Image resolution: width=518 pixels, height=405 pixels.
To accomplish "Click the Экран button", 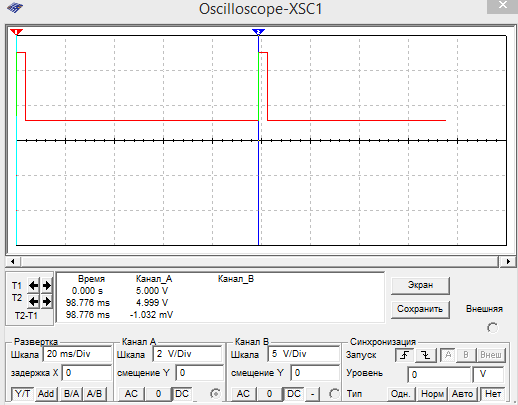I will pos(420,285).
